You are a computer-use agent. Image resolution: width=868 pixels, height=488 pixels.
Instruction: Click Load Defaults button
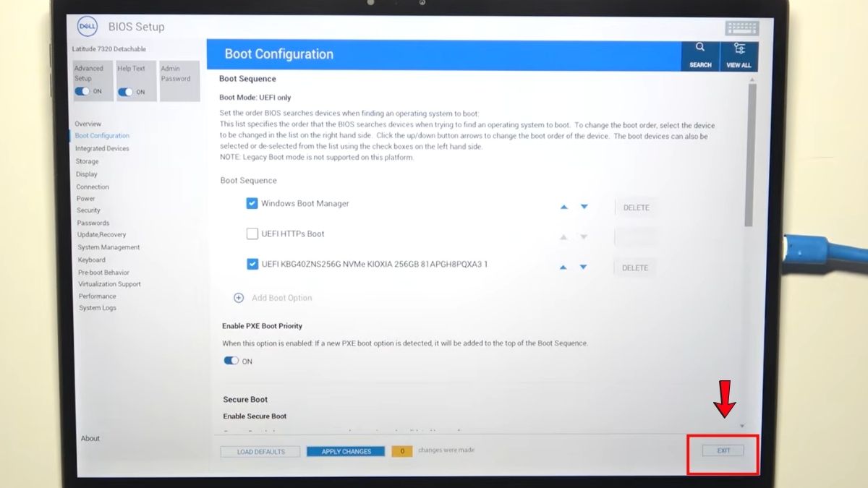(260, 452)
